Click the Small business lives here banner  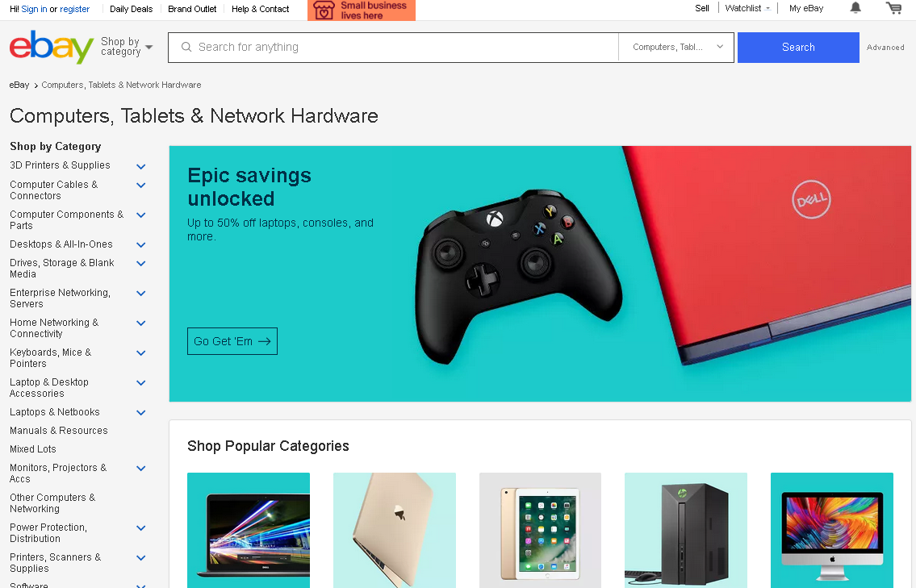point(361,10)
